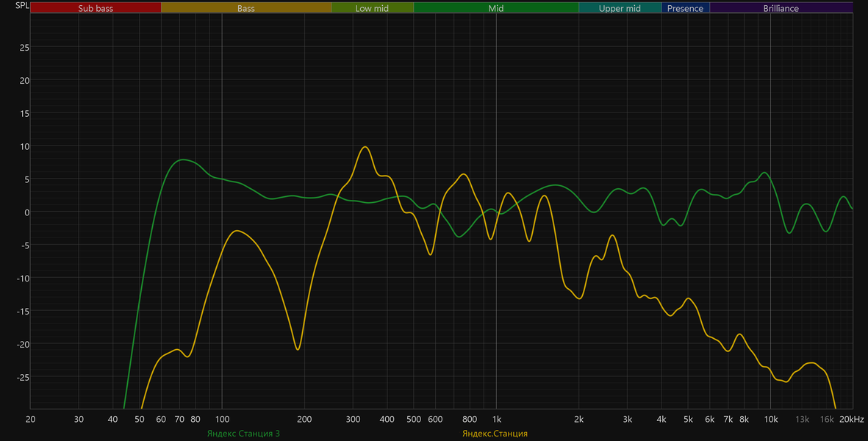Select the Upper mid band label
868x441 pixels.
pos(620,8)
